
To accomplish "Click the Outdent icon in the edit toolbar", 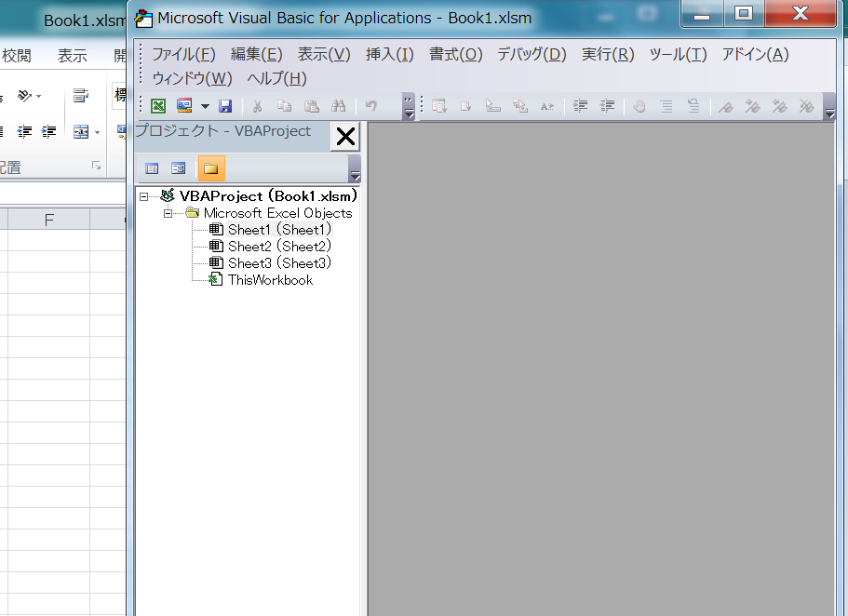I will pyautogui.click(x=607, y=106).
